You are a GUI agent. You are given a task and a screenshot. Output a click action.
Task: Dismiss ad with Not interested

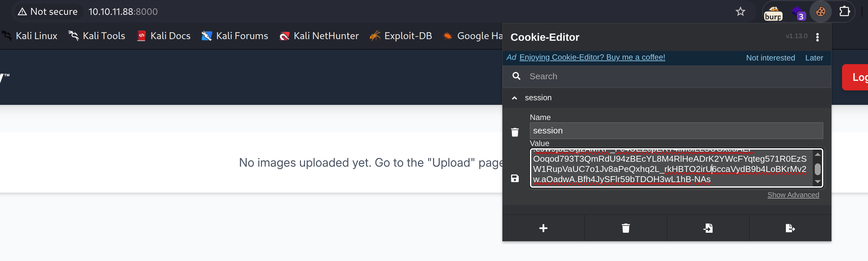[x=770, y=58]
